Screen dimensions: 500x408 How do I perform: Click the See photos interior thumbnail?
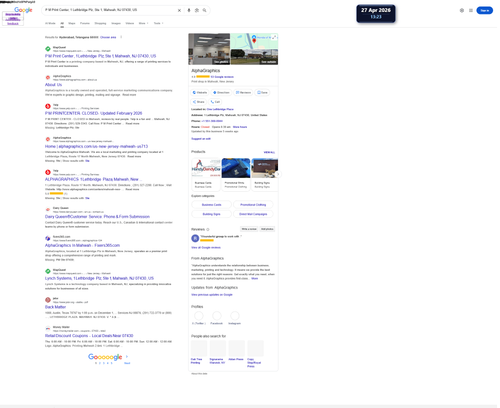coord(209,49)
